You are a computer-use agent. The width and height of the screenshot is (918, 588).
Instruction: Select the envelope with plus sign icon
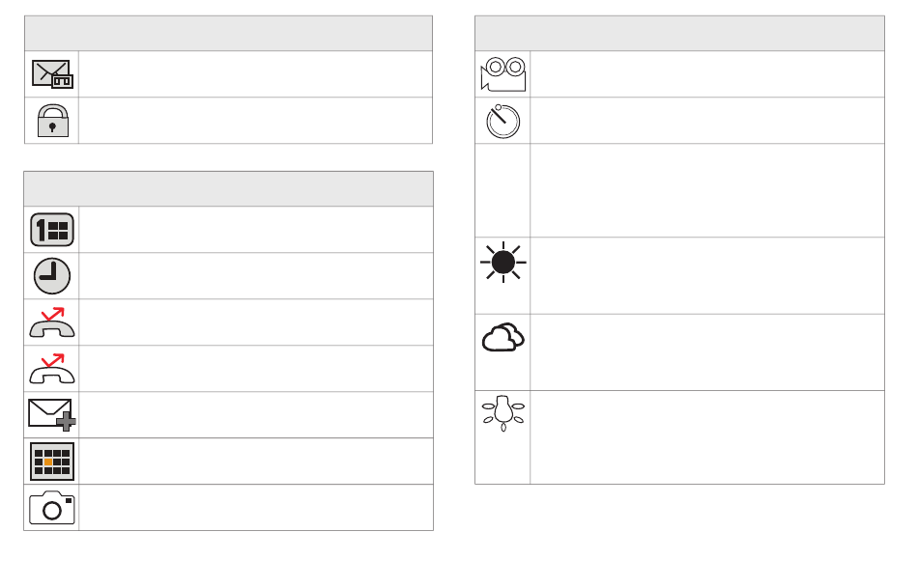point(52,415)
